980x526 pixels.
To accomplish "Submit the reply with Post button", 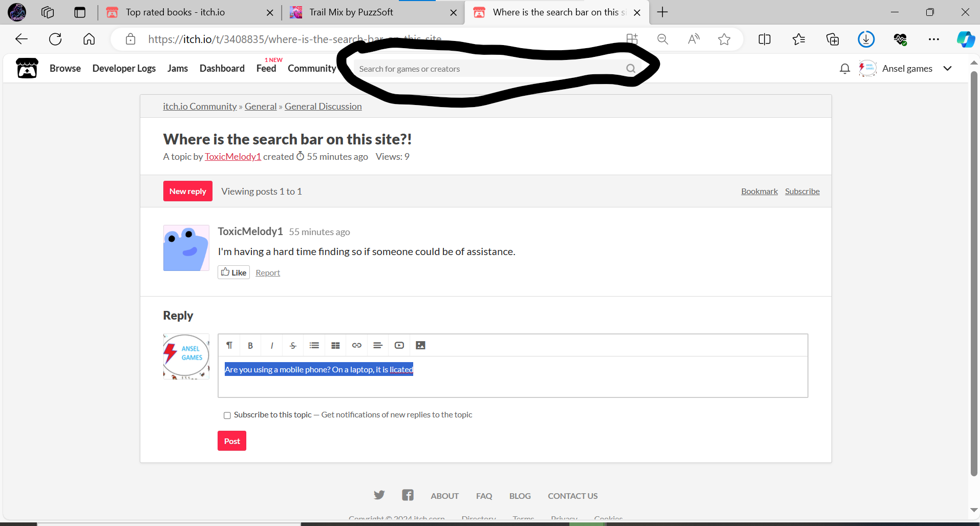I will point(232,441).
